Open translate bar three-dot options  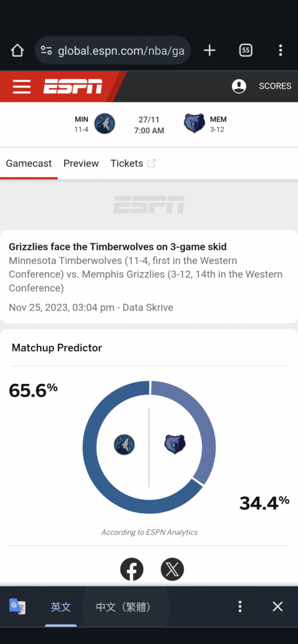click(x=240, y=606)
